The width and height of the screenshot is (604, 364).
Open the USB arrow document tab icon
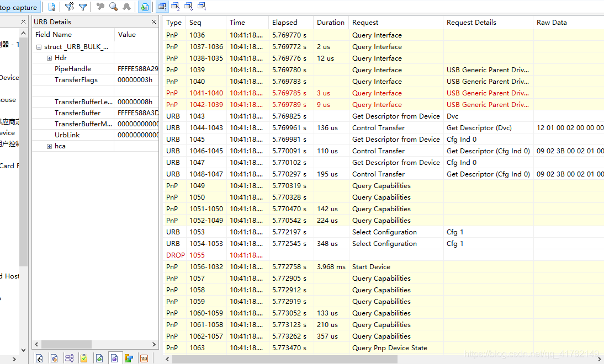coord(39,358)
